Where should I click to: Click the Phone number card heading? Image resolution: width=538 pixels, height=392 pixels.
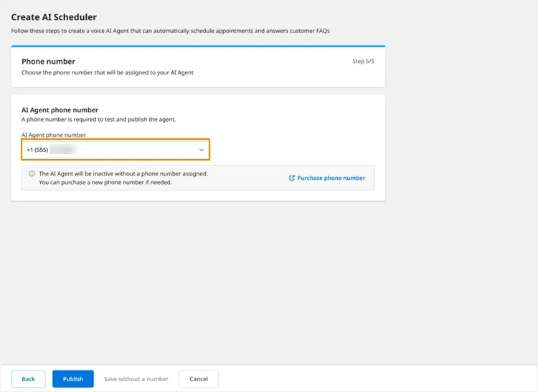[48, 62]
